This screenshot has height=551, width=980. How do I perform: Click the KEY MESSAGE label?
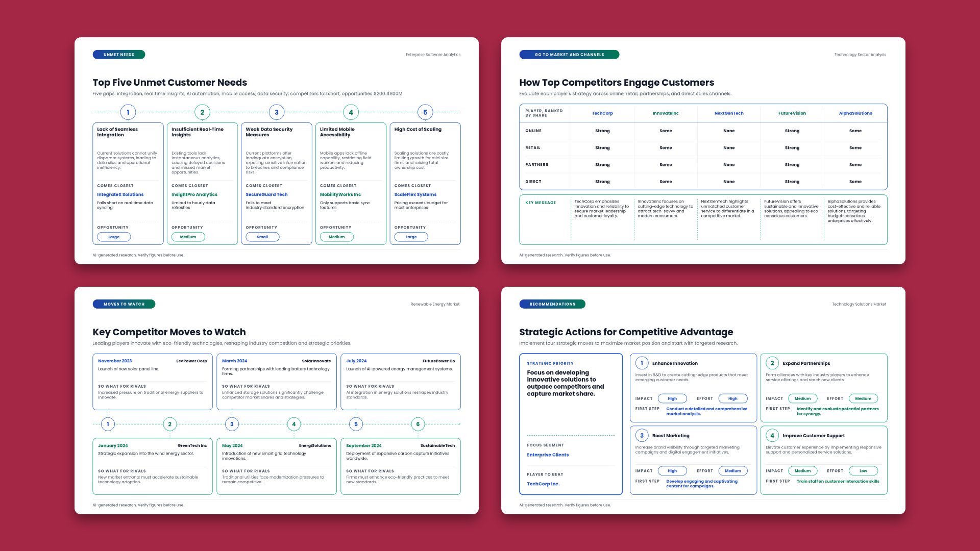[541, 203]
